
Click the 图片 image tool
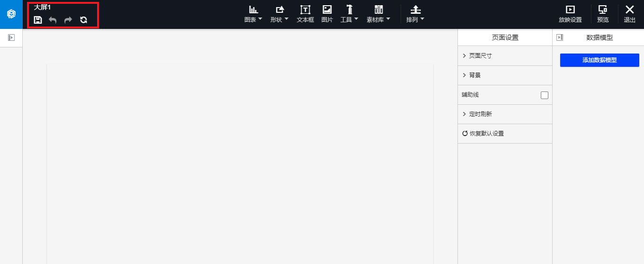point(327,14)
